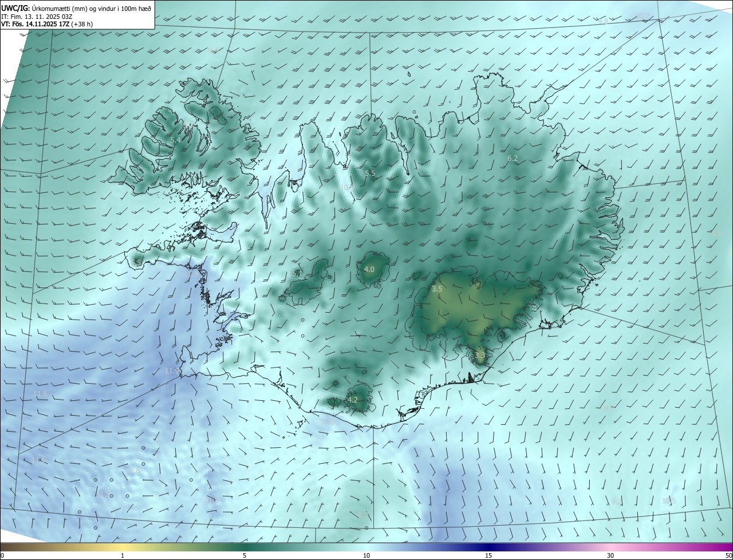Viewport: 733px width, 560px height.
Task: Click the 4.2 value on the southern glacier
Action: click(x=353, y=400)
